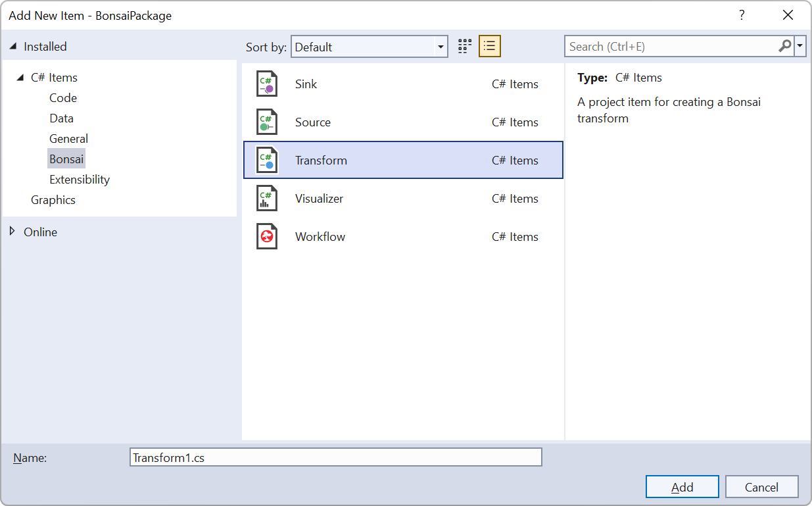Choose the Workflow template icon
The width and height of the screenshot is (812, 506).
(x=267, y=237)
